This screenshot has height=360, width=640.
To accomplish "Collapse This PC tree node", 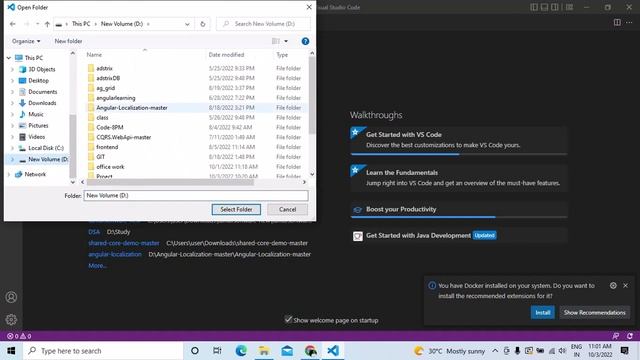I will pyautogui.click(x=9, y=58).
